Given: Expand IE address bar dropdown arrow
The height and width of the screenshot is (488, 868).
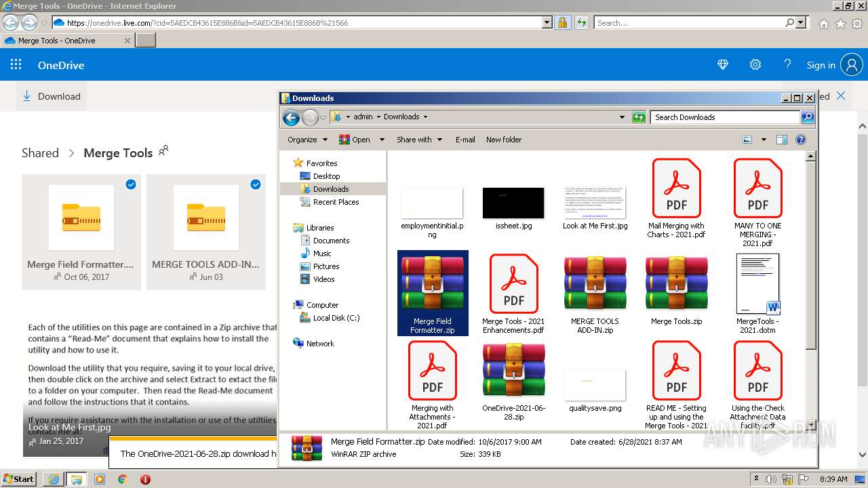Looking at the screenshot, I should [547, 23].
